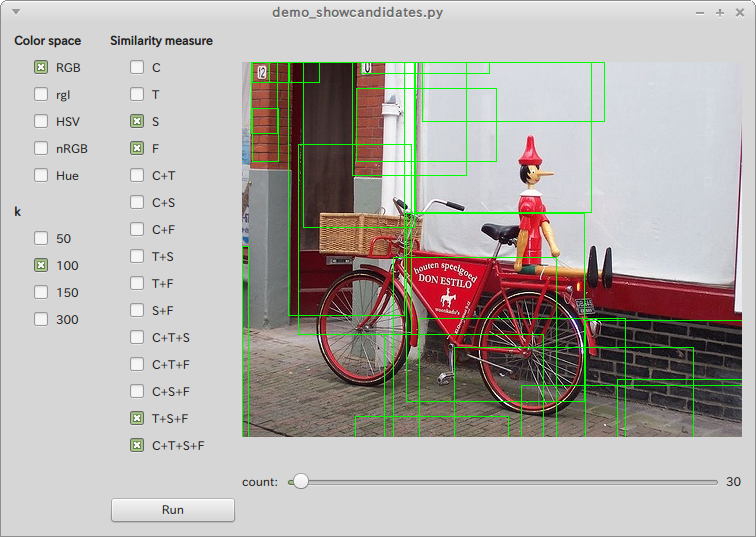The height and width of the screenshot is (537, 756).
Task: Check the C+S similarity checkbox
Action: click(137, 202)
